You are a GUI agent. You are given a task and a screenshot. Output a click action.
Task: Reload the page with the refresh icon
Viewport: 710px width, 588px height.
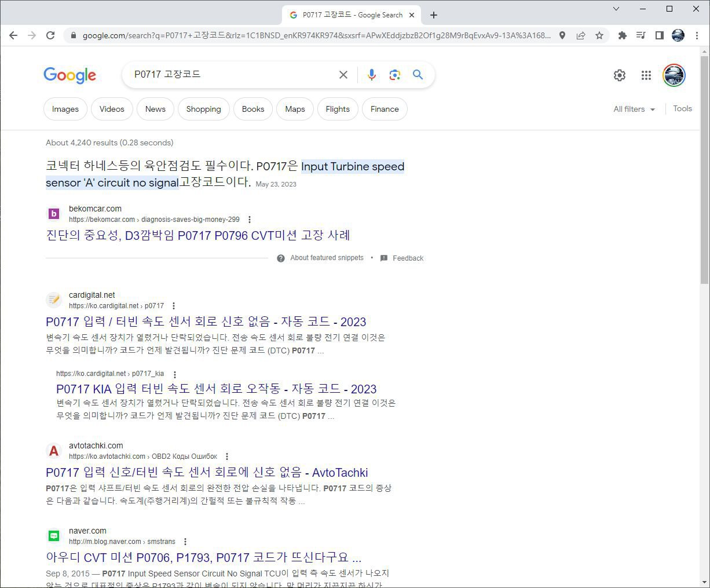tap(50, 35)
